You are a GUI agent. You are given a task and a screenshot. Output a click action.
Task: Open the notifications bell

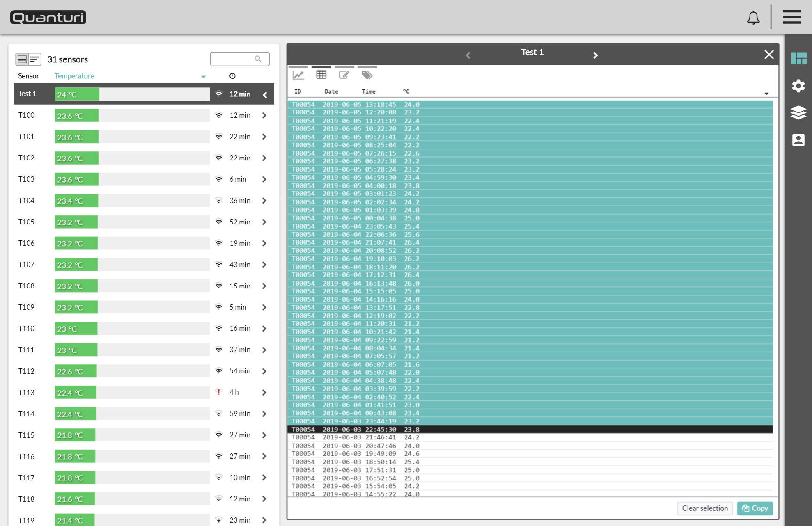[x=753, y=18]
